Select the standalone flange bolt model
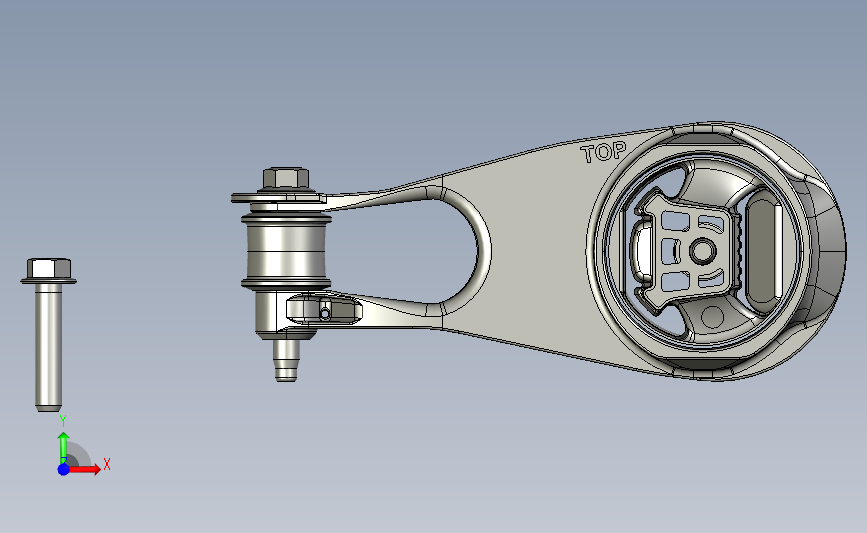The width and height of the screenshot is (867, 533). 49,335
